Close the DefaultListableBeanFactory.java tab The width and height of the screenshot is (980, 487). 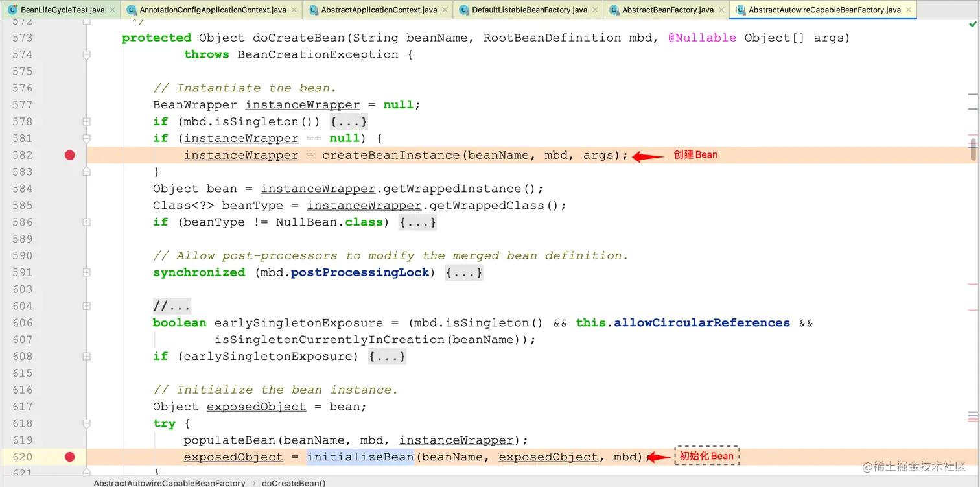[596, 10]
